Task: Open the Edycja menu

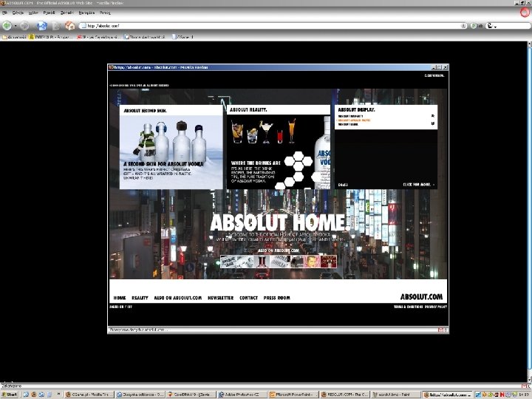Action: (18, 13)
